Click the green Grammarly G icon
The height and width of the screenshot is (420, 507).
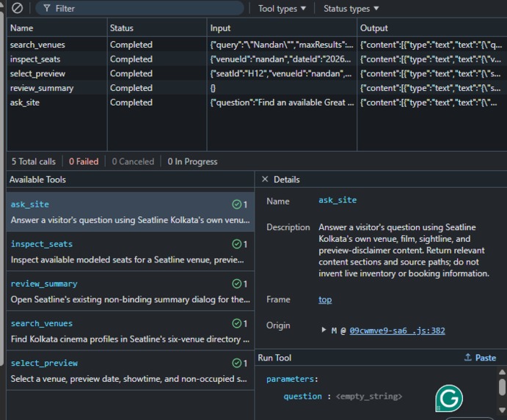pos(449,398)
